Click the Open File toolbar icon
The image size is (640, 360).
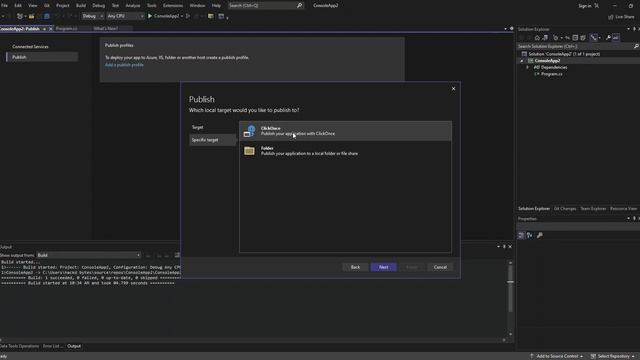(31, 16)
